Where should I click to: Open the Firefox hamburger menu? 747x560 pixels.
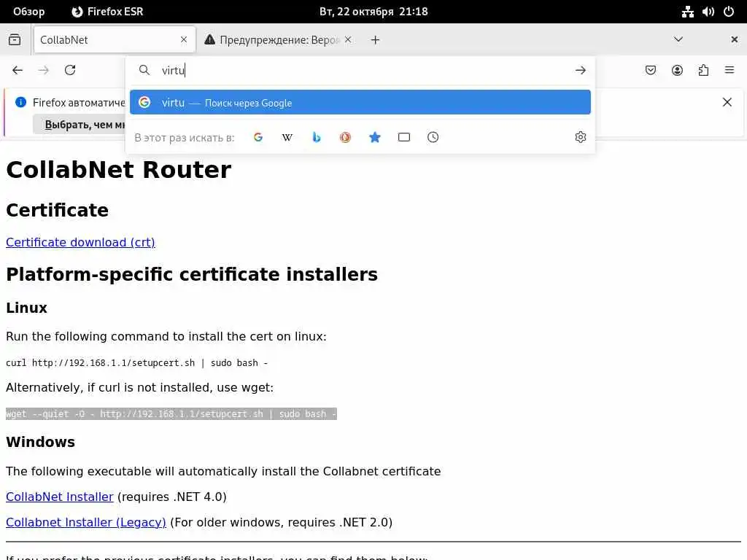(729, 70)
